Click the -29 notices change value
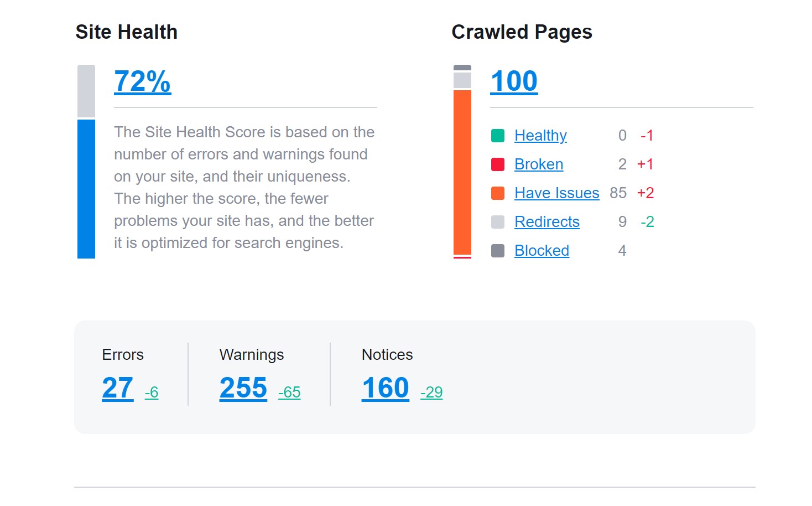The height and width of the screenshot is (506, 812). coord(431,393)
